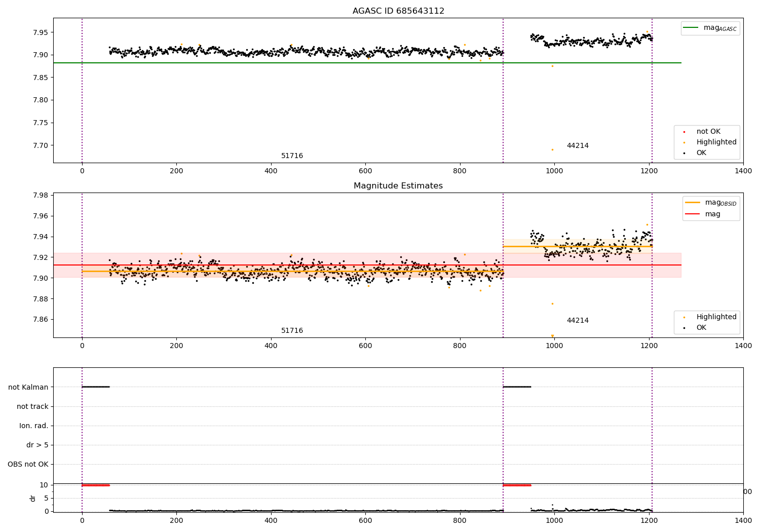Click the 7.70 tick on top plot y-axis

coord(40,145)
